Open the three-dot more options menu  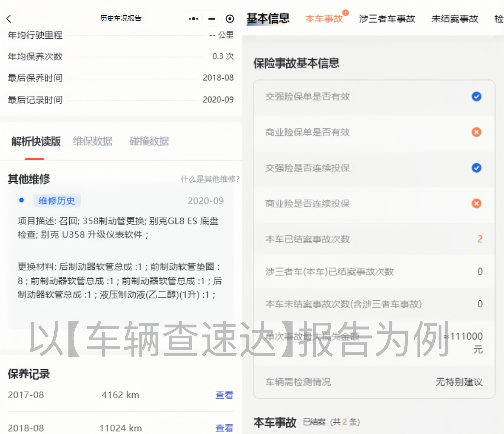(193, 19)
